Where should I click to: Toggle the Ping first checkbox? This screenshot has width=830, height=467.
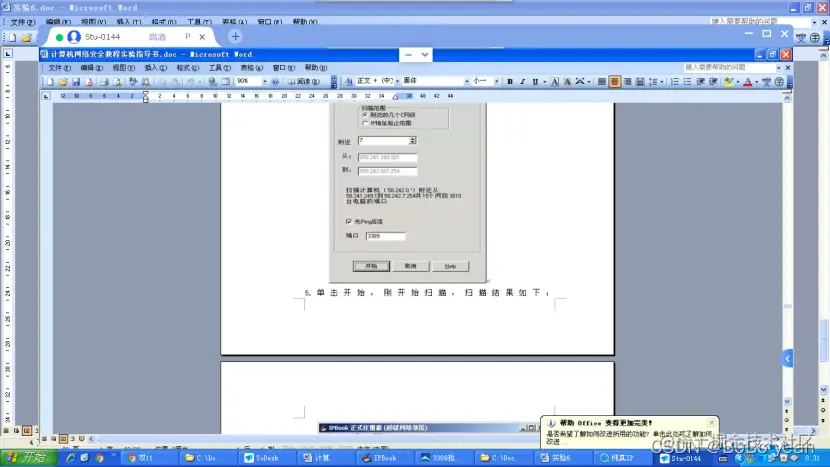348,221
